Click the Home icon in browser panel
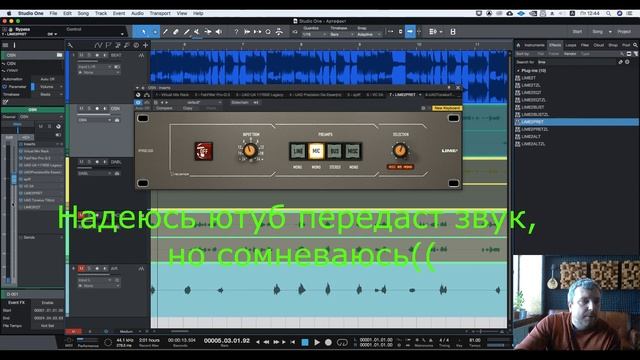 click(518, 45)
